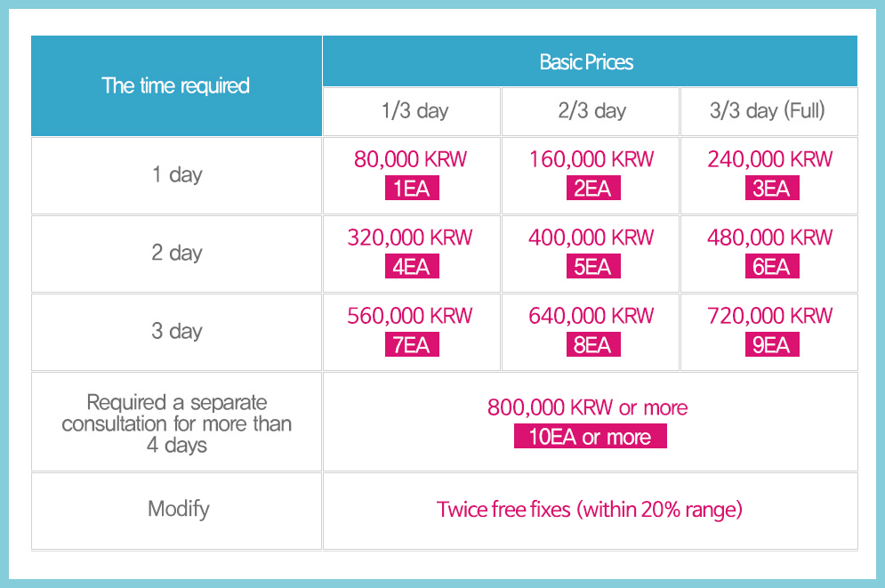Screen dimensions: 885x588
Task: Click the 80,000 KRW price
Action: pos(410,160)
